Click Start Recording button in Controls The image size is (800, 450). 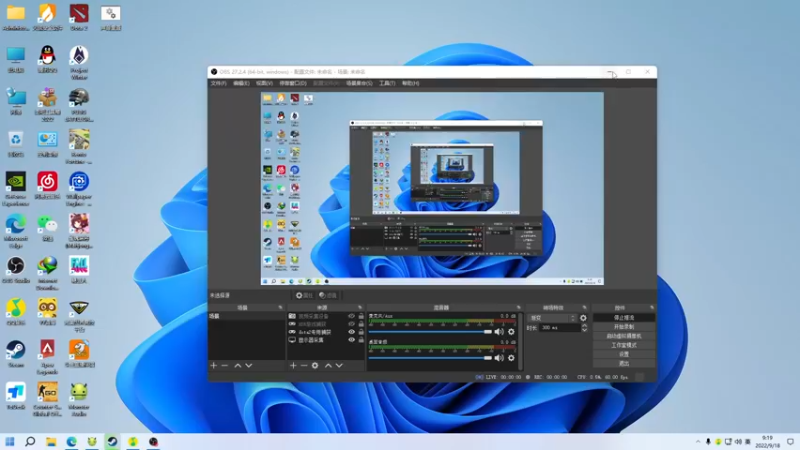click(624, 327)
